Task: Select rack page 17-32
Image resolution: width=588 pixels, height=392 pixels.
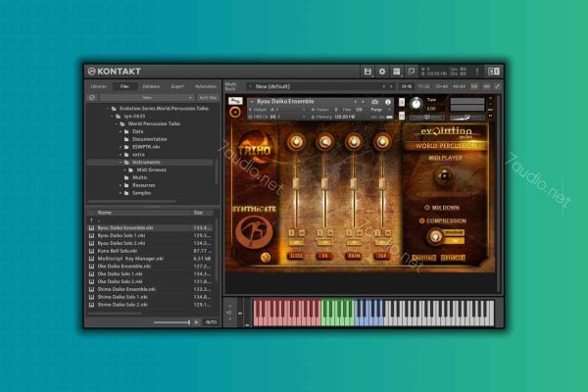Action: 423,86
